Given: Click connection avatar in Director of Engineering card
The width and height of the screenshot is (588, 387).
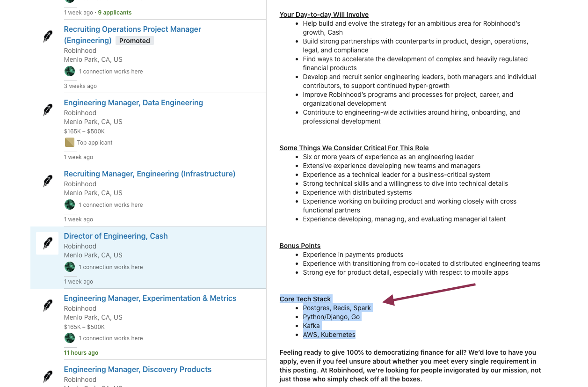Looking at the screenshot, I should [70, 267].
